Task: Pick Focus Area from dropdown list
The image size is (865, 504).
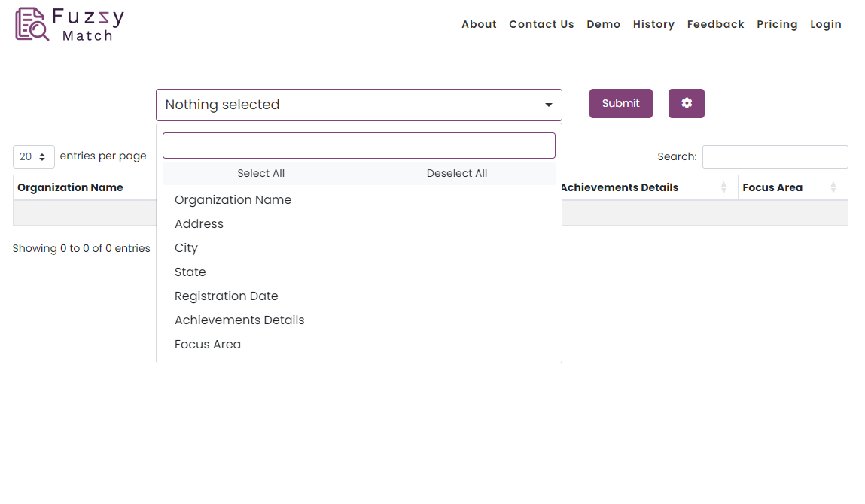Action: (207, 345)
